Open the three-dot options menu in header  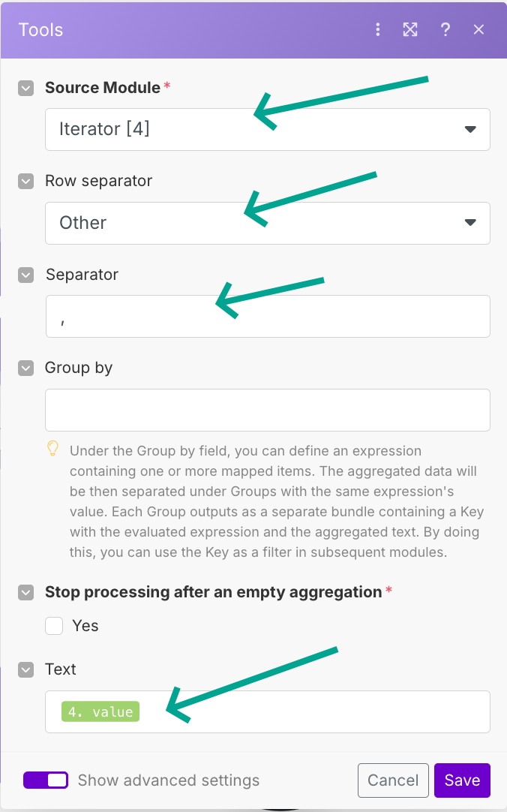click(378, 30)
